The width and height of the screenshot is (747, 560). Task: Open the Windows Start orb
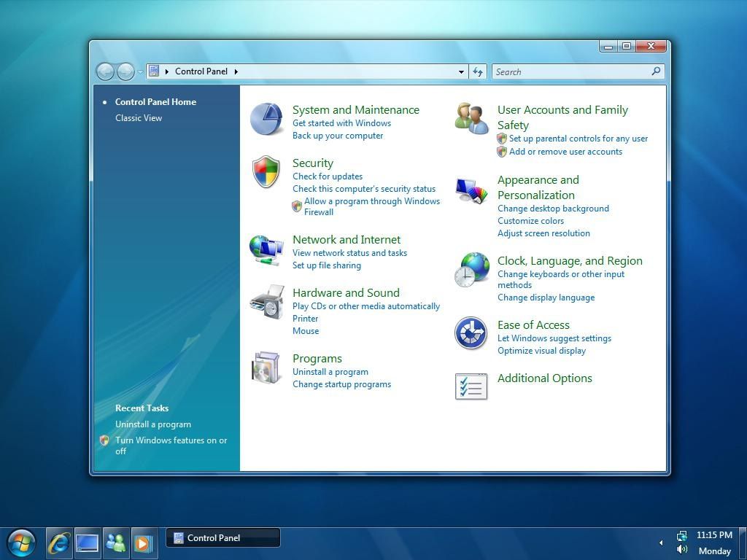[21, 543]
